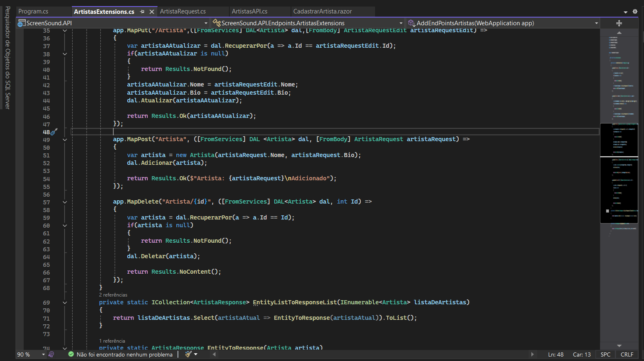Click the scrollbar down arrow
644x361 pixels.
coord(619,345)
